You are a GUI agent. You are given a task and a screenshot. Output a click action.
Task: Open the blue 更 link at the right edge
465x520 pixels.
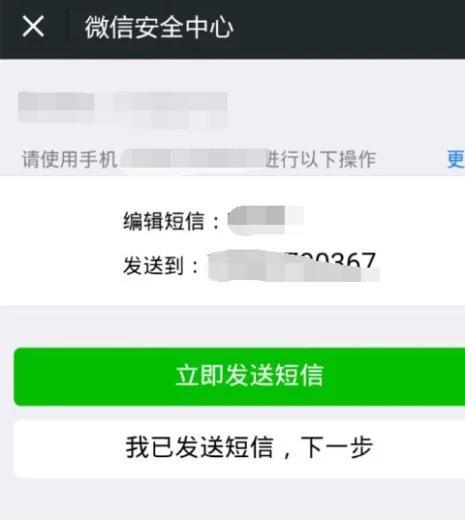pyautogui.click(x=456, y=159)
